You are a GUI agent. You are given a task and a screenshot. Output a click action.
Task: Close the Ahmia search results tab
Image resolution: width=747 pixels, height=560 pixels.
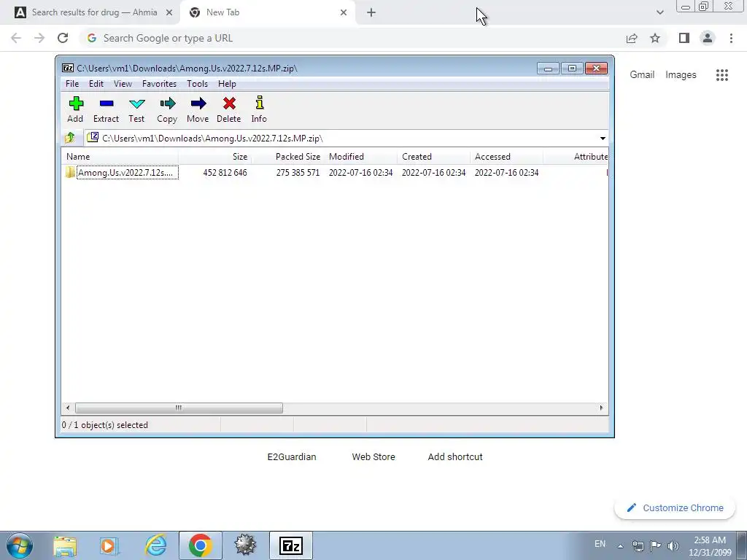[x=169, y=13]
